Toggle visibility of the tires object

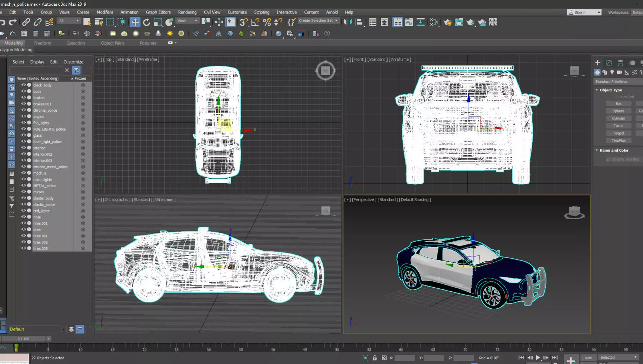[23, 229]
